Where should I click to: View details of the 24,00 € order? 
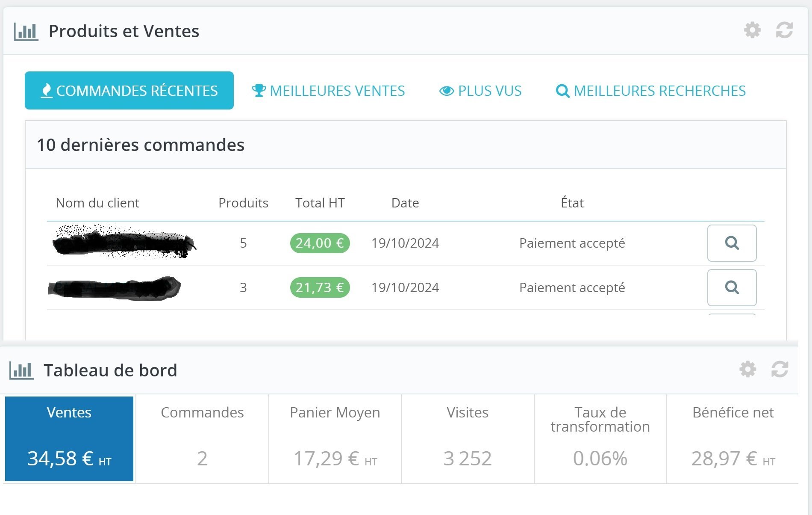[732, 243]
